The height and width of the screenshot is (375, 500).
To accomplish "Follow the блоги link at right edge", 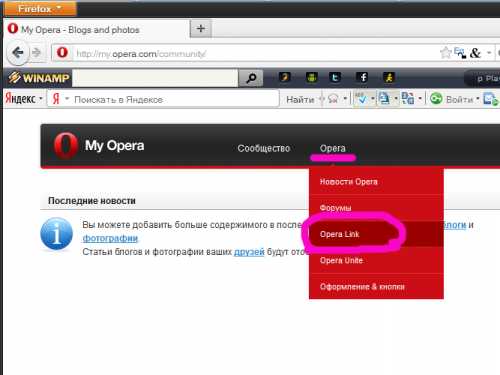I will click(455, 225).
